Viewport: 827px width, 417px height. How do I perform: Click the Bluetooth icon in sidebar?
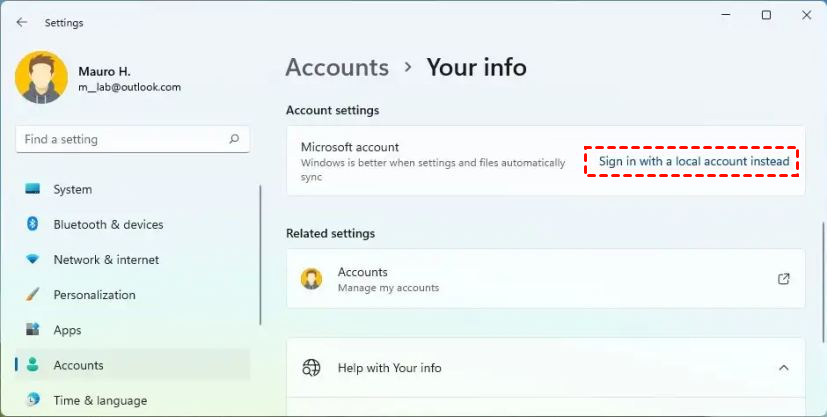33,224
